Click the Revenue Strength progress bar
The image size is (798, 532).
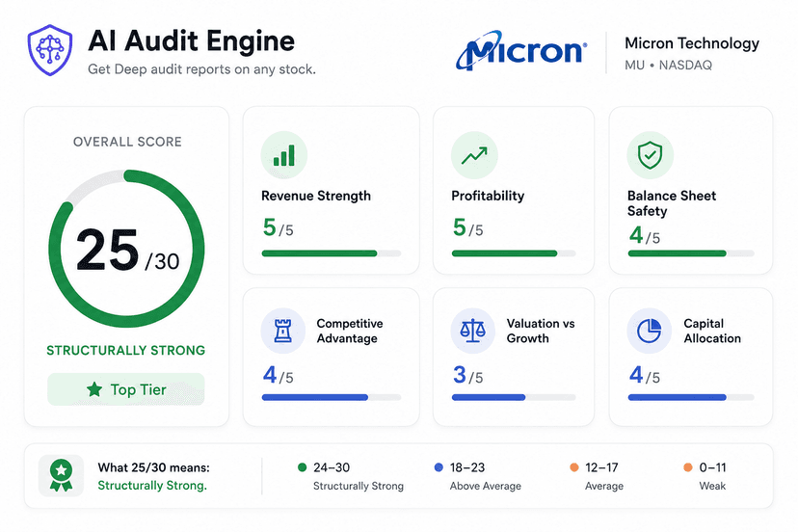pyautogui.click(x=332, y=253)
